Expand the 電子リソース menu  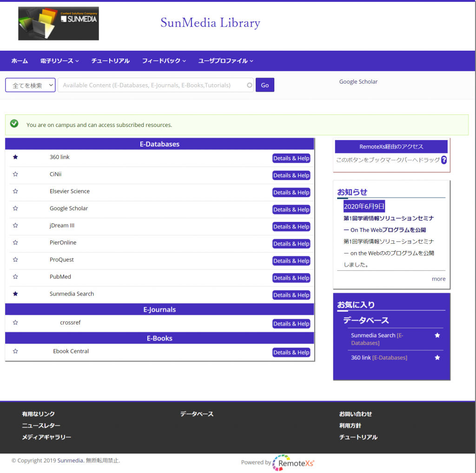click(59, 61)
